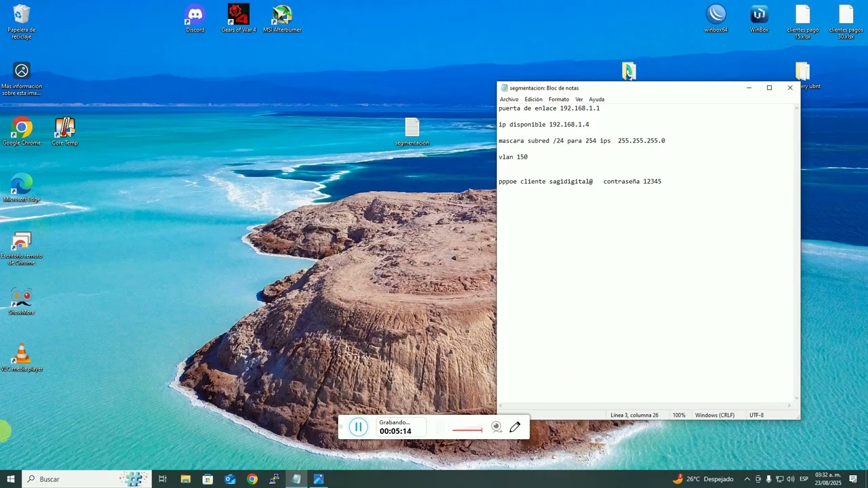The image size is (868, 488).
Task: Click the 100% zoom status entry
Action: tap(679, 415)
